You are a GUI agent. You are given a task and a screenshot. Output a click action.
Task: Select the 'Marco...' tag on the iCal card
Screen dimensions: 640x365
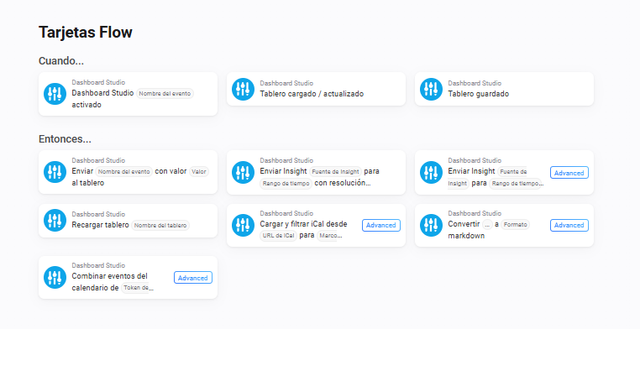coord(330,236)
